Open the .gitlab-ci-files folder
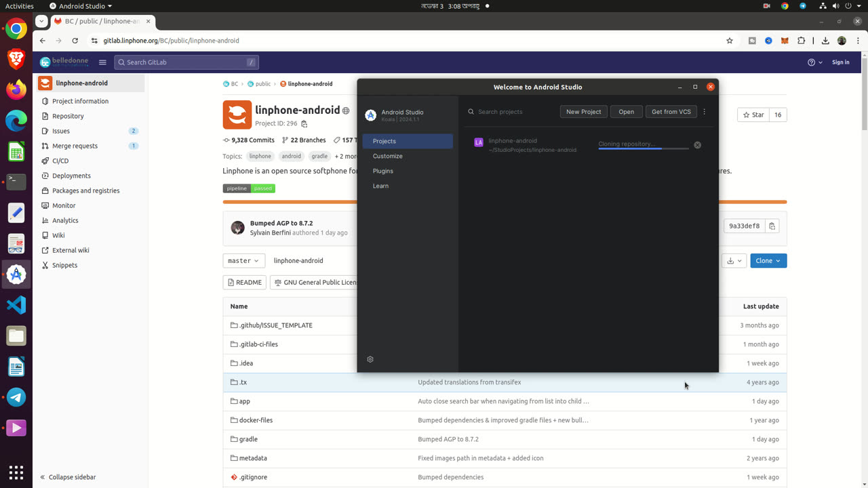Viewport: 868px width, 488px height. point(258,344)
